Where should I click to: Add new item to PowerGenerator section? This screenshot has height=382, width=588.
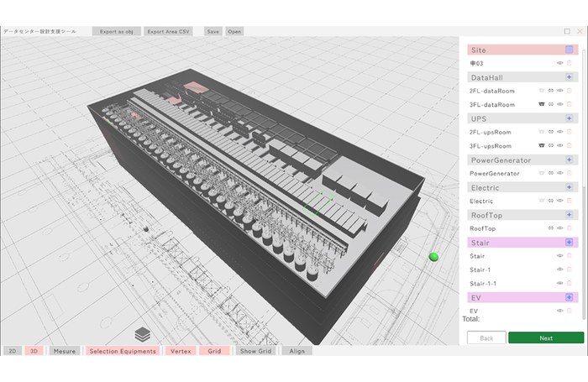[x=570, y=160]
